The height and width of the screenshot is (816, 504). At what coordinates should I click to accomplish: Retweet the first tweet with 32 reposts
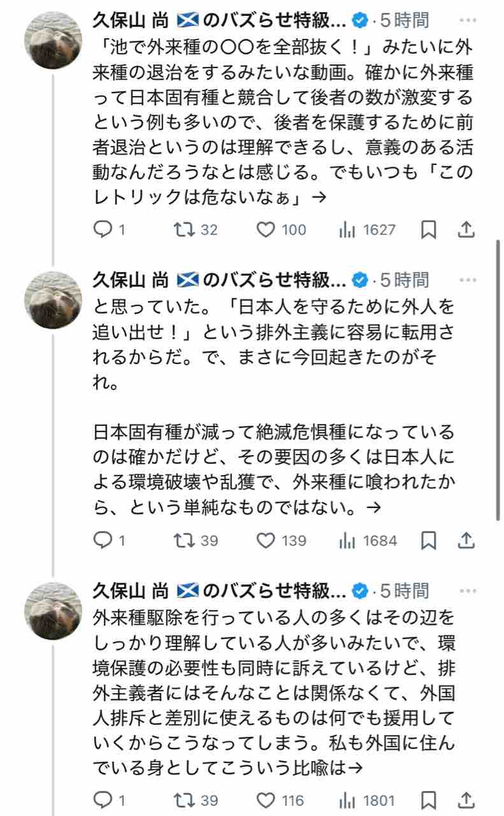184,229
